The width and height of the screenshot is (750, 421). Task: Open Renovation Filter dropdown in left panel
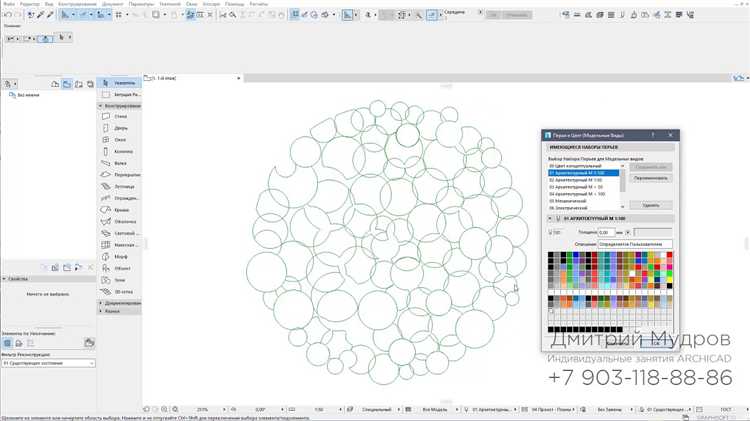pyautogui.click(x=48, y=363)
